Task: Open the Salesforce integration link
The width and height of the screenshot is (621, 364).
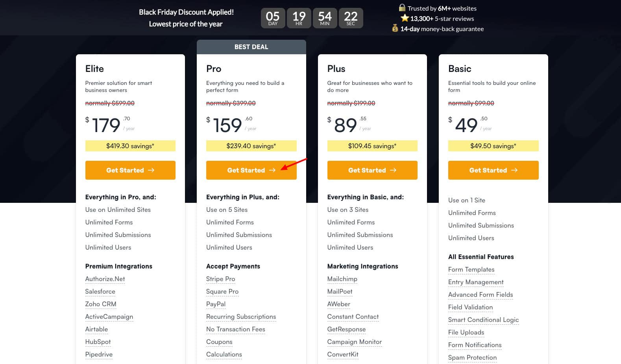Action: [100, 291]
